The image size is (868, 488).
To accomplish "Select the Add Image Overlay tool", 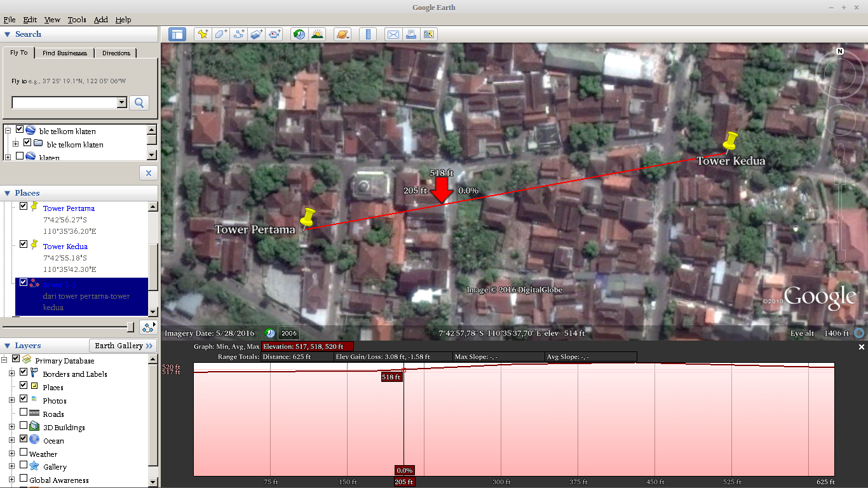I will 257,34.
